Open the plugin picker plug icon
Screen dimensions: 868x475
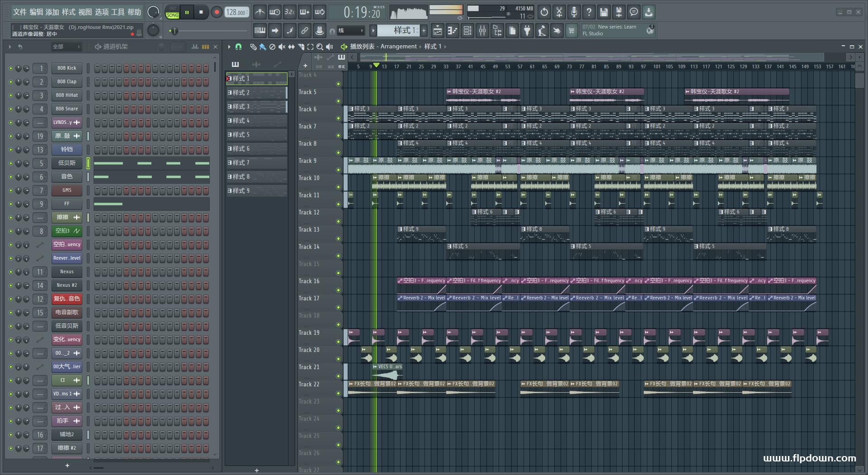(527, 31)
